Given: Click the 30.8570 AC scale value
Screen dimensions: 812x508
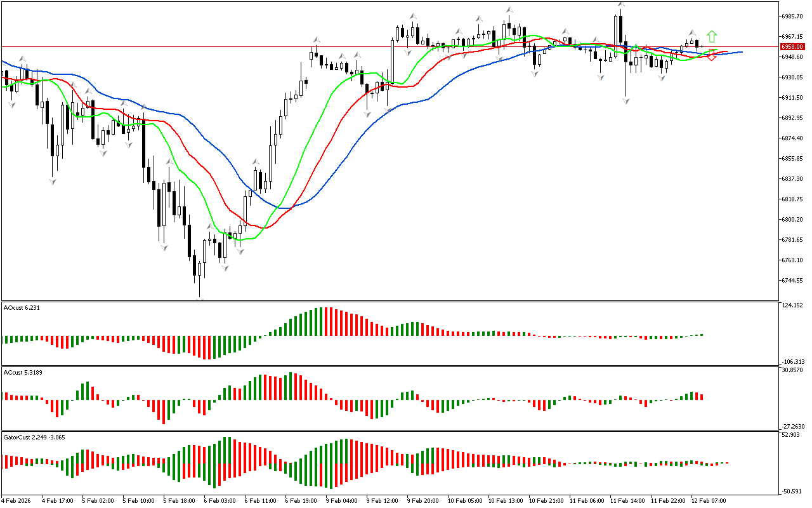Looking at the screenshot, I should (x=793, y=370).
